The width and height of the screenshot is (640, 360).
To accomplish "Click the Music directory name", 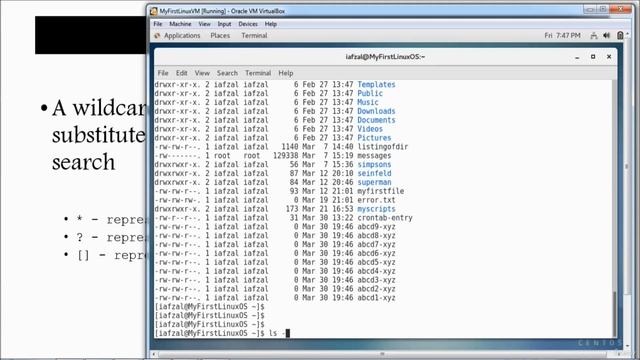I will point(368,102).
